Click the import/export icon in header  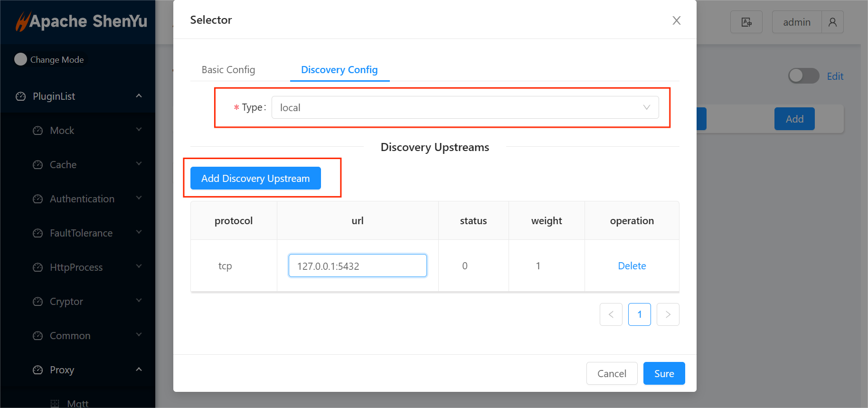click(x=746, y=22)
